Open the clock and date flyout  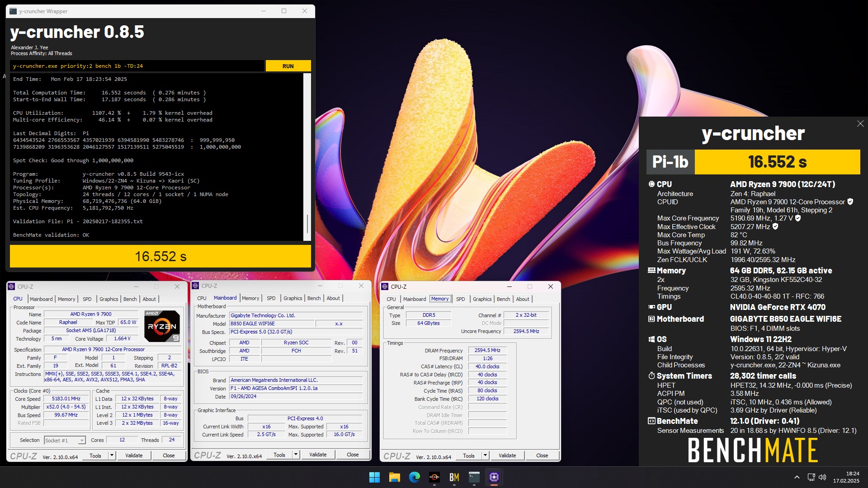click(846, 477)
